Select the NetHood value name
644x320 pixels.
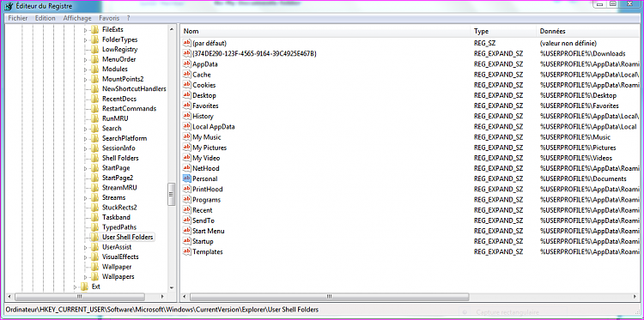[206, 168]
